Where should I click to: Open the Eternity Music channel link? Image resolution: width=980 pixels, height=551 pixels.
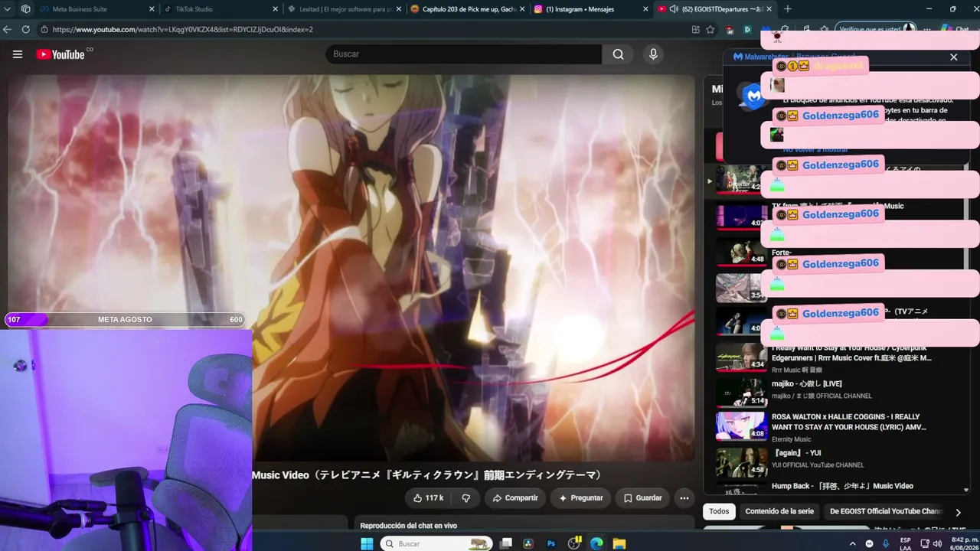click(x=791, y=440)
